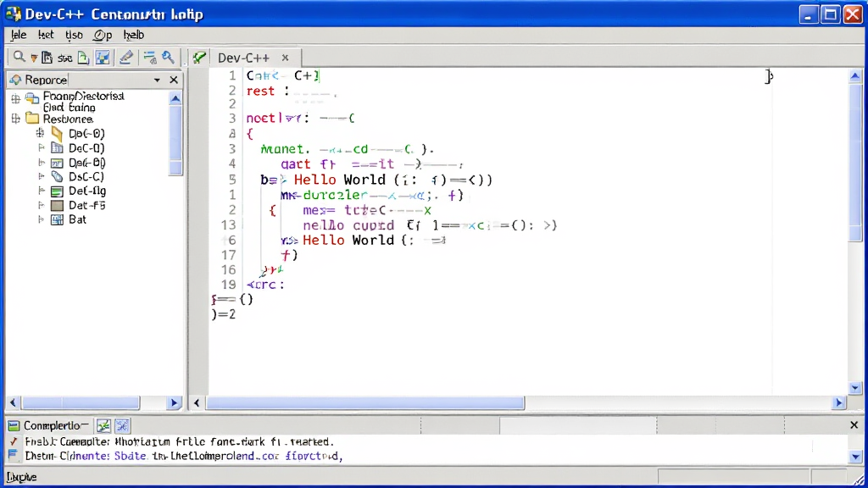The width and height of the screenshot is (868, 488).
Task: Click the green arrow icon beside Conmplertio
Action: pyautogui.click(x=103, y=425)
